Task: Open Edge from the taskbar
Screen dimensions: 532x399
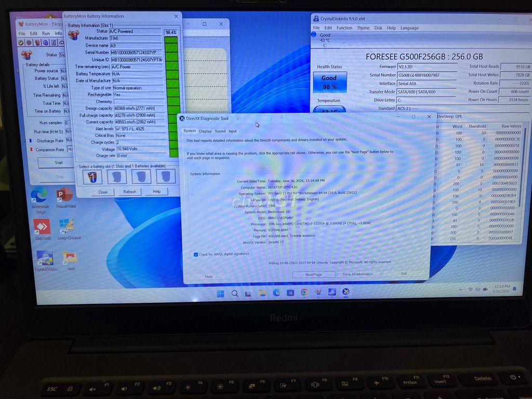Action: pyautogui.click(x=276, y=293)
